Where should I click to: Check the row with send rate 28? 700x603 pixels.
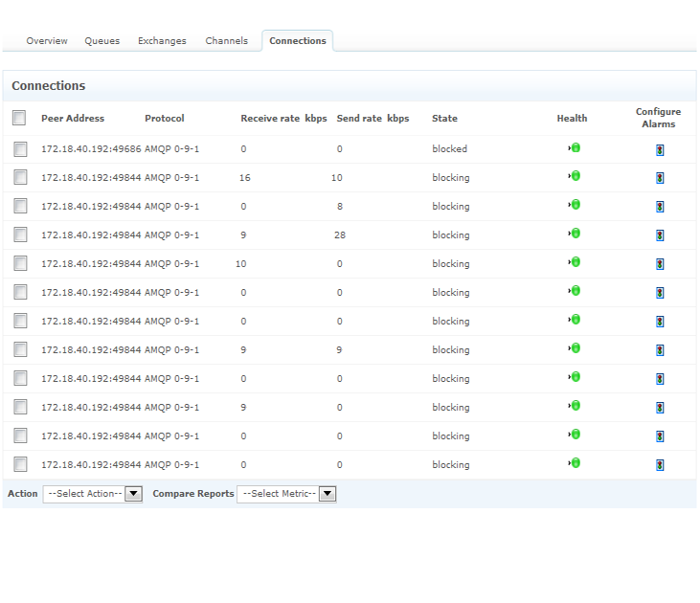click(20, 234)
